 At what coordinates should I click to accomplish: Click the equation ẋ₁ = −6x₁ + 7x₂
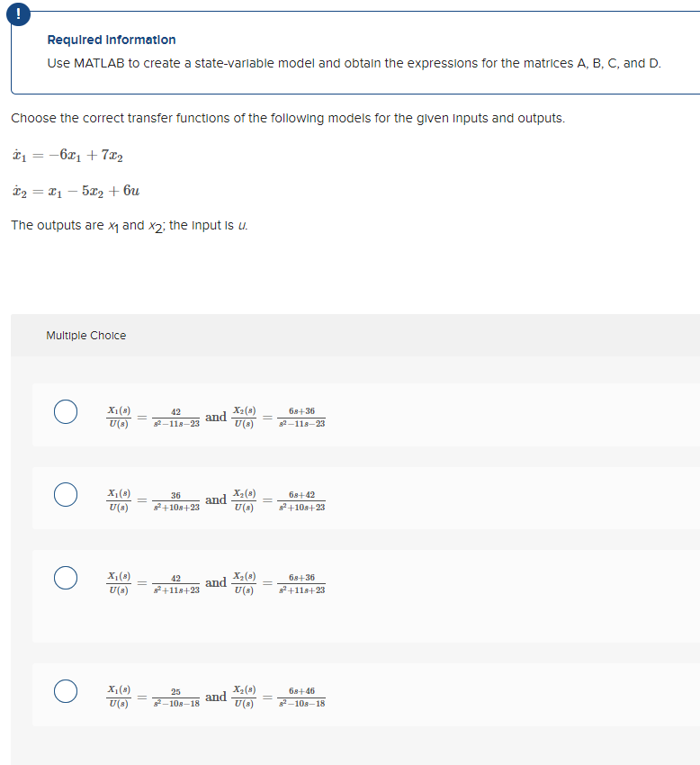coord(66,156)
